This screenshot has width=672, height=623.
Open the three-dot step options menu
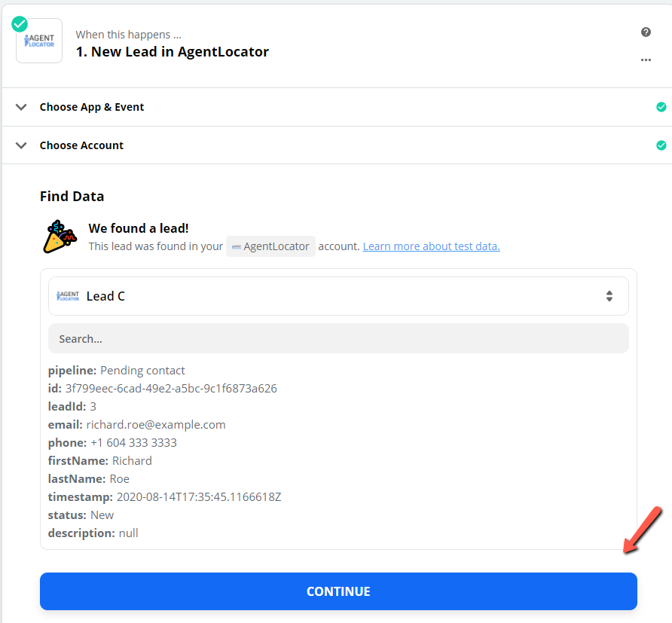point(646,60)
